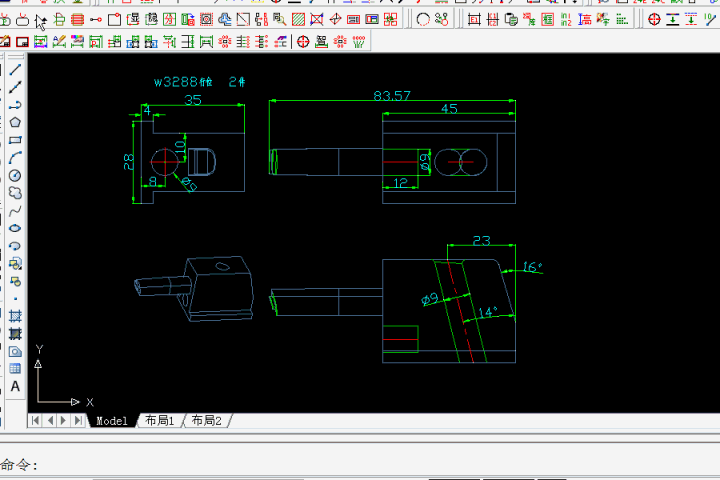720x480 pixels.
Task: Select the Table tool
Action: pyautogui.click(x=15, y=368)
